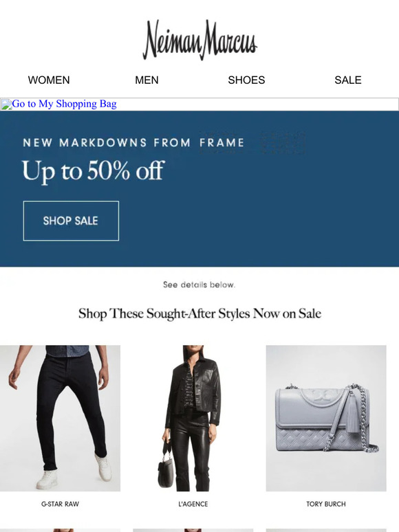Click the See details below note
Screen dimensions: 399x532
pos(199,285)
